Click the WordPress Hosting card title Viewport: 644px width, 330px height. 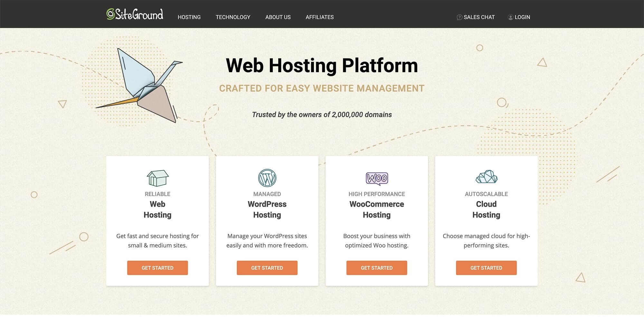[267, 209]
